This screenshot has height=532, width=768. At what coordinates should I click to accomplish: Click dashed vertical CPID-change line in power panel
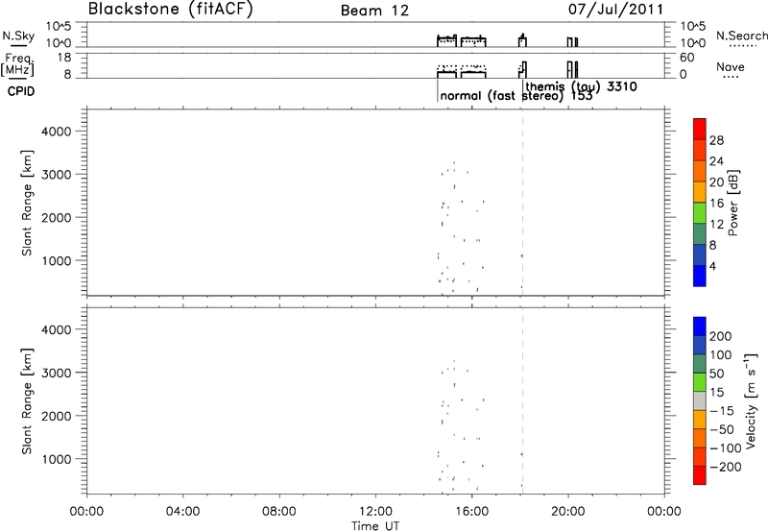522,202
